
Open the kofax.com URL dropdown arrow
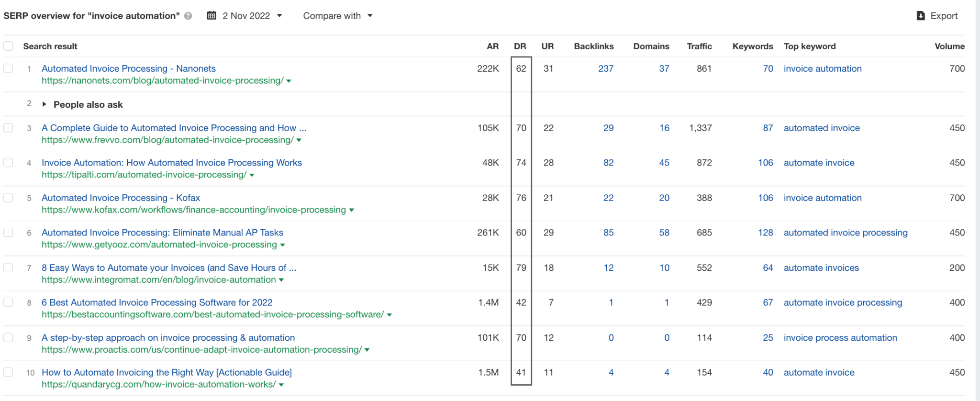tap(352, 211)
